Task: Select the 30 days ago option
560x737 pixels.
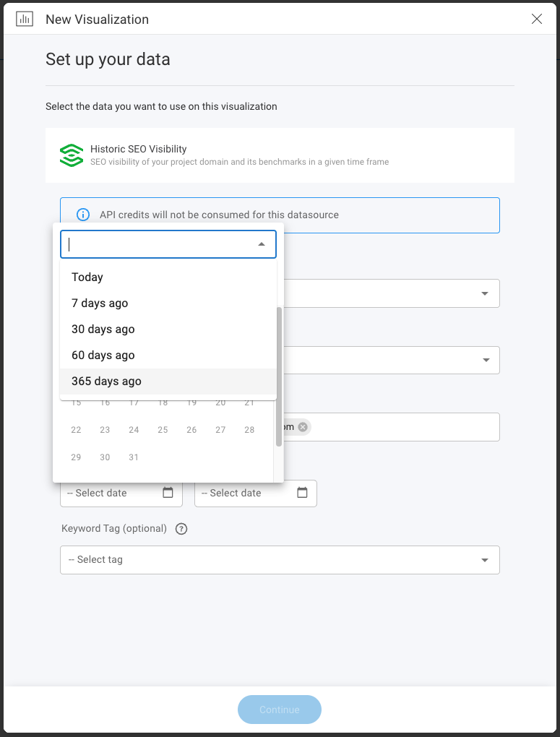Action: point(168,329)
